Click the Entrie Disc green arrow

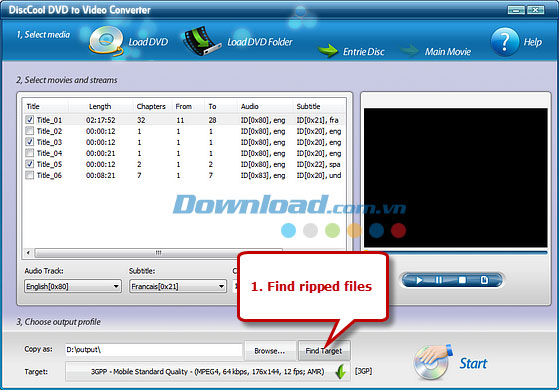coord(327,51)
